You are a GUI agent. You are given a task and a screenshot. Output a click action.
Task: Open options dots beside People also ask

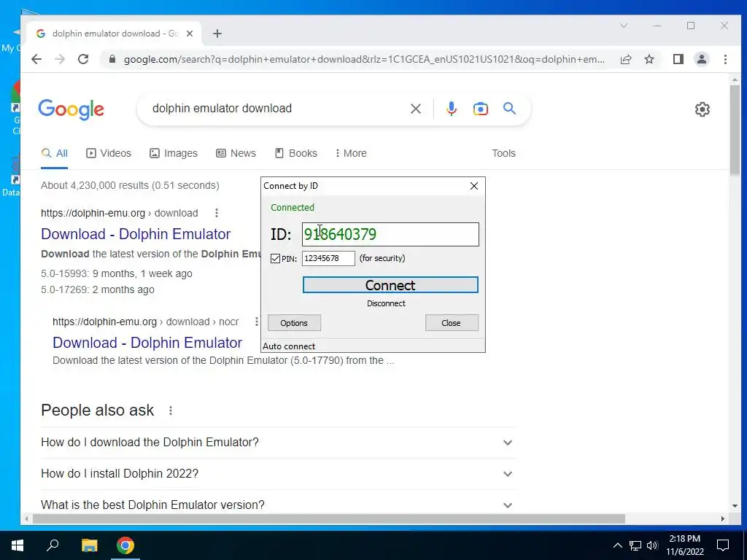coord(171,411)
